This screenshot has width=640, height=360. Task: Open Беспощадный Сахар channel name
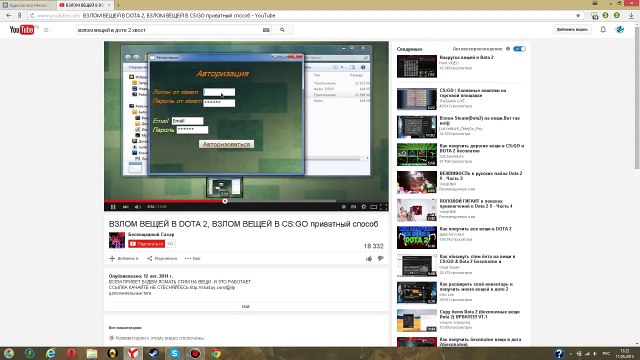[x=151, y=235]
